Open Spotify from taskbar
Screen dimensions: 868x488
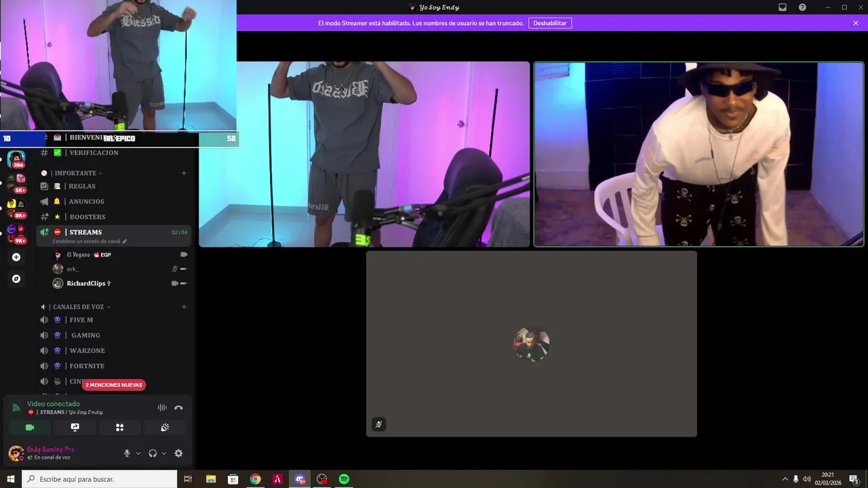344,479
